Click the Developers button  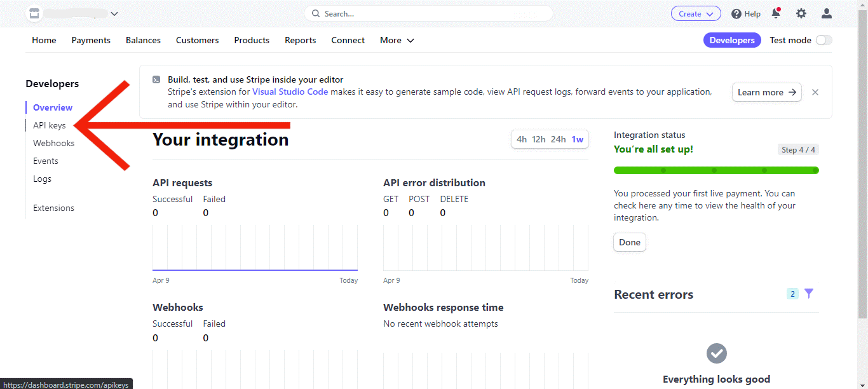tap(732, 40)
